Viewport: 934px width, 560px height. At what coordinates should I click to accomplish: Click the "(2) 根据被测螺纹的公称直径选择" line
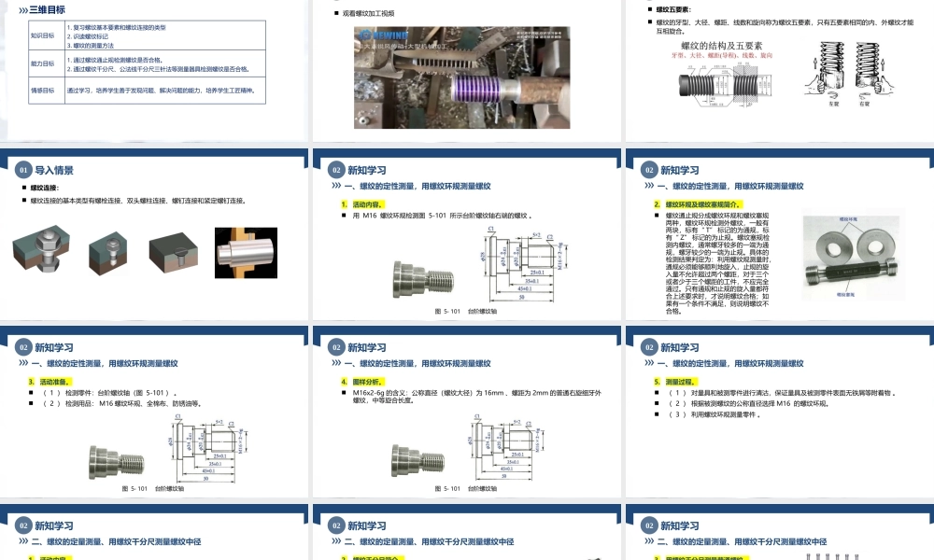pyautogui.click(x=748, y=403)
